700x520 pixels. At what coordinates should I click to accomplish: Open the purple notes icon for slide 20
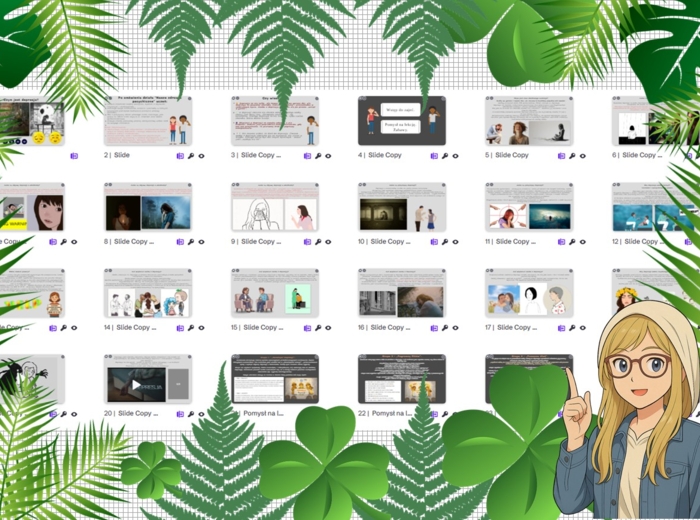[x=180, y=414]
